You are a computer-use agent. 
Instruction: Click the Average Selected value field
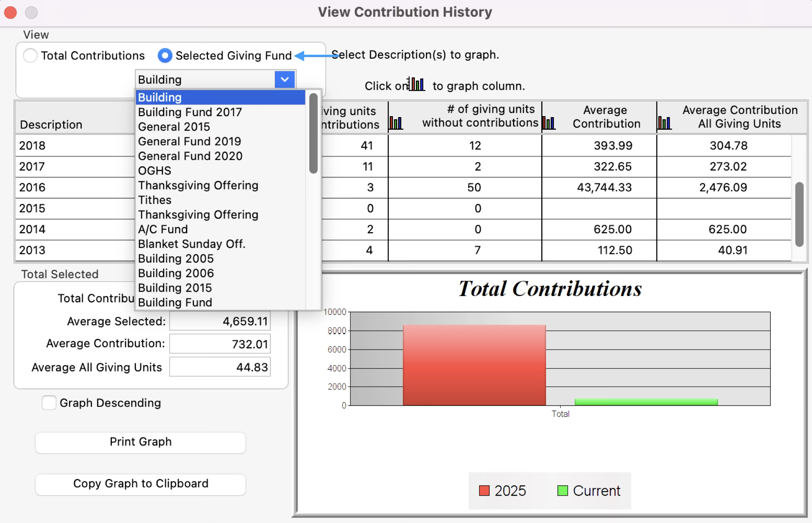tap(220, 321)
